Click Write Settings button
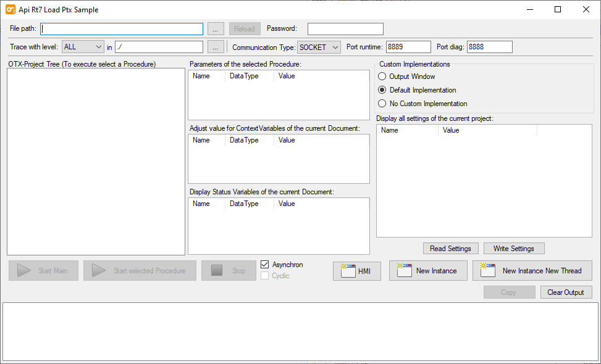The height and width of the screenshot is (364, 601). pyautogui.click(x=513, y=249)
